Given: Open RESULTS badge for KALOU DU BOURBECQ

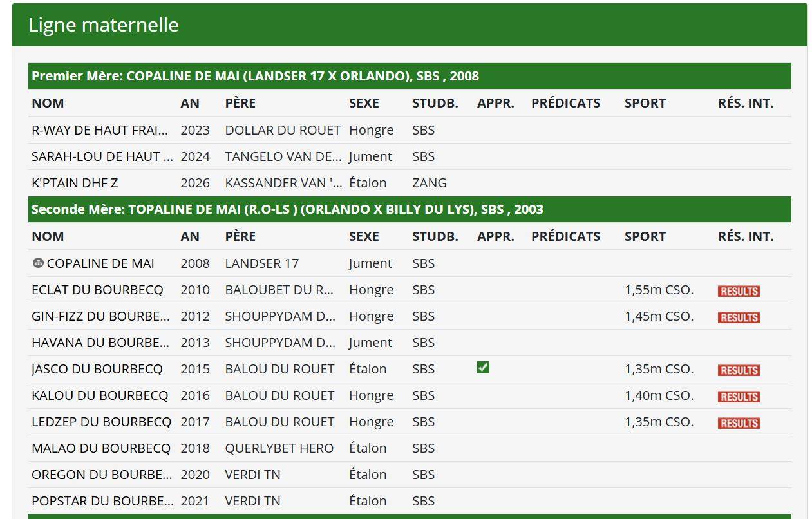Looking at the screenshot, I should (739, 397).
